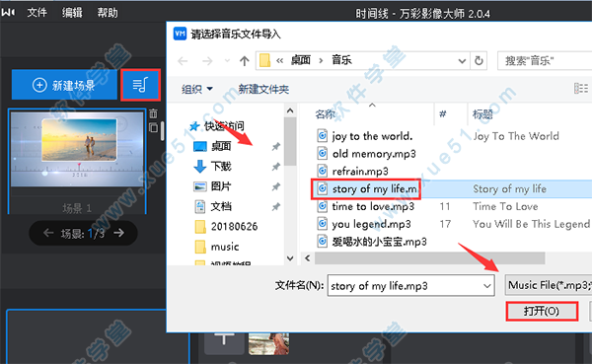This screenshot has height=364, width=592.
Task: Unpin 图片 using its pin icon
Action: [x=276, y=186]
